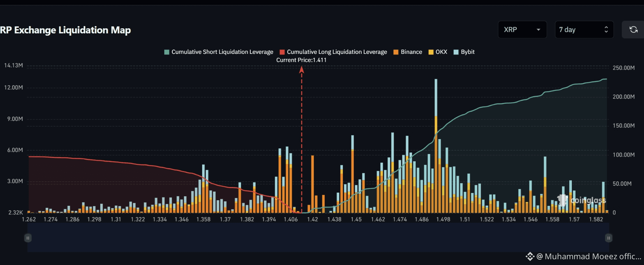Open the 7 day range selector

point(584,30)
